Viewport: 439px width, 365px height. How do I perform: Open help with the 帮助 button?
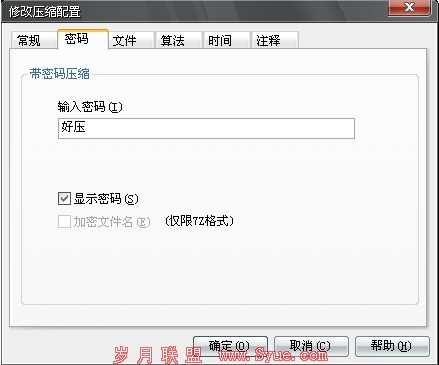(x=392, y=346)
